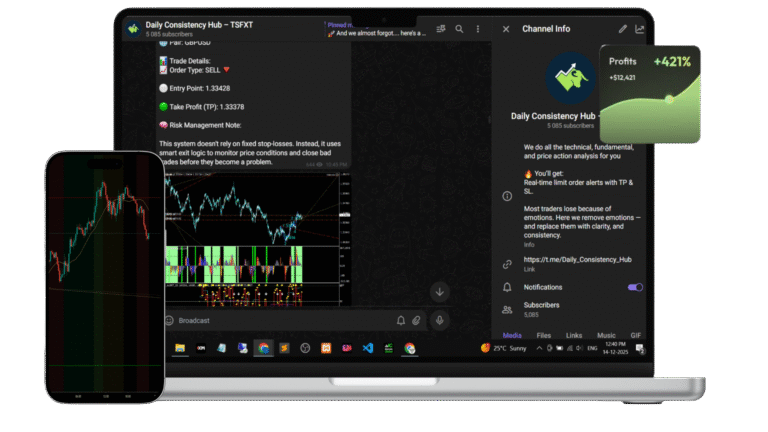Record voice message with microphone button
Screen dimensions: 768x432
click(x=439, y=321)
